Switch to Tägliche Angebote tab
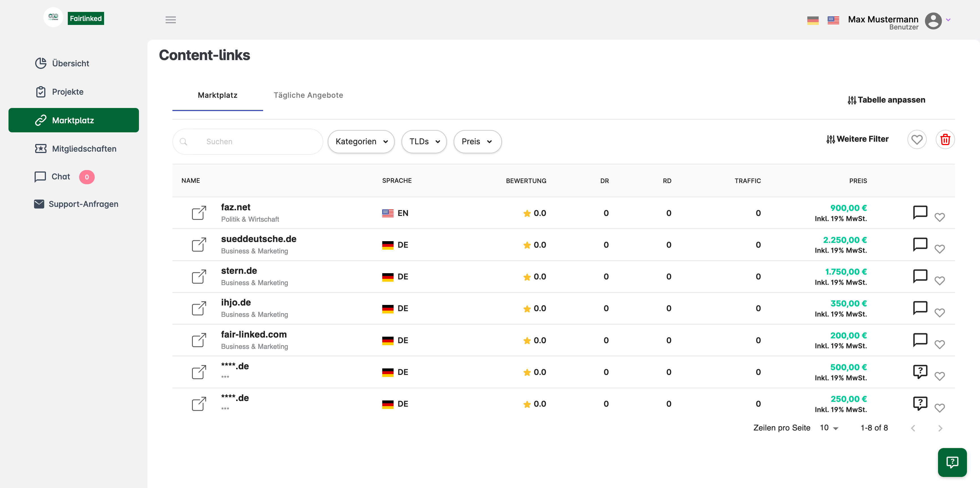Image resolution: width=980 pixels, height=488 pixels. click(308, 95)
